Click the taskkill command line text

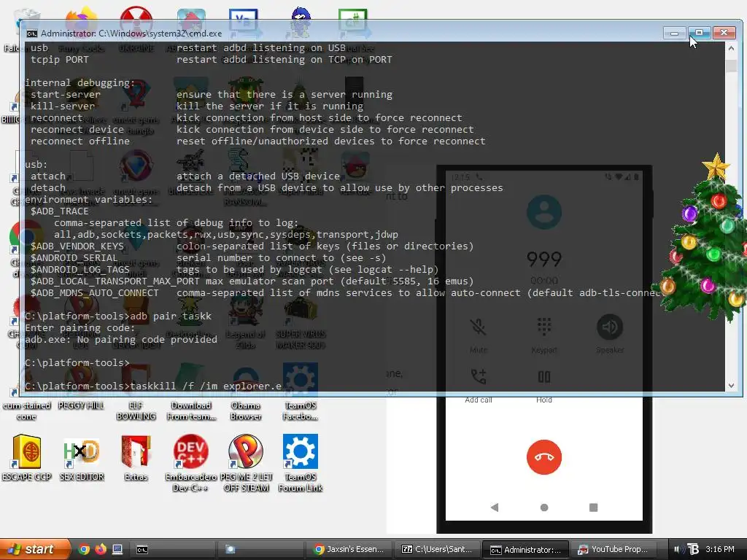tap(153, 386)
